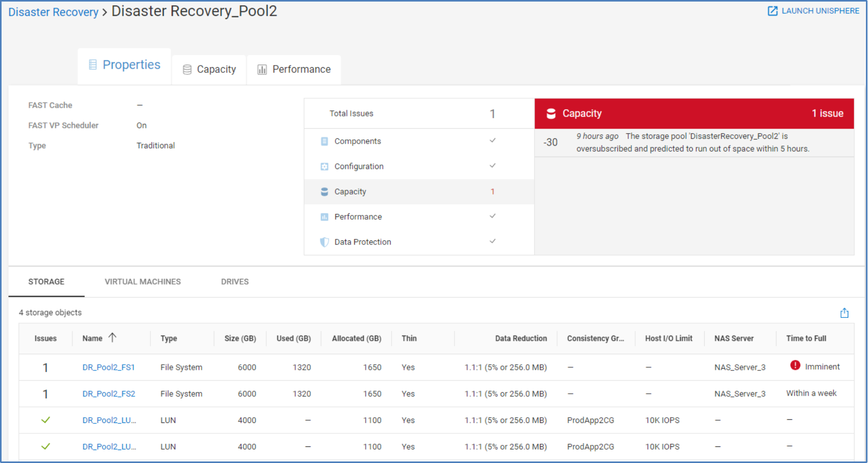Click the Performance category chart icon
Viewport: 868px width, 463px height.
(x=325, y=217)
